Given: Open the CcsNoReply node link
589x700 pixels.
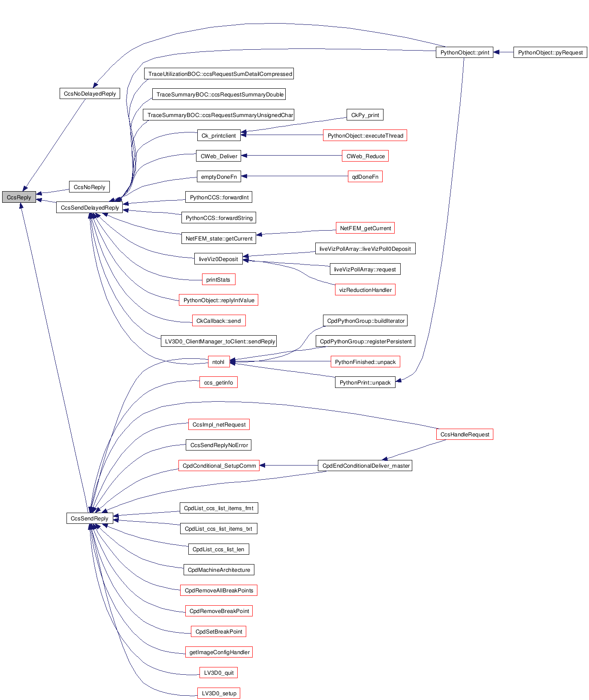Looking at the screenshot, I should (89, 187).
